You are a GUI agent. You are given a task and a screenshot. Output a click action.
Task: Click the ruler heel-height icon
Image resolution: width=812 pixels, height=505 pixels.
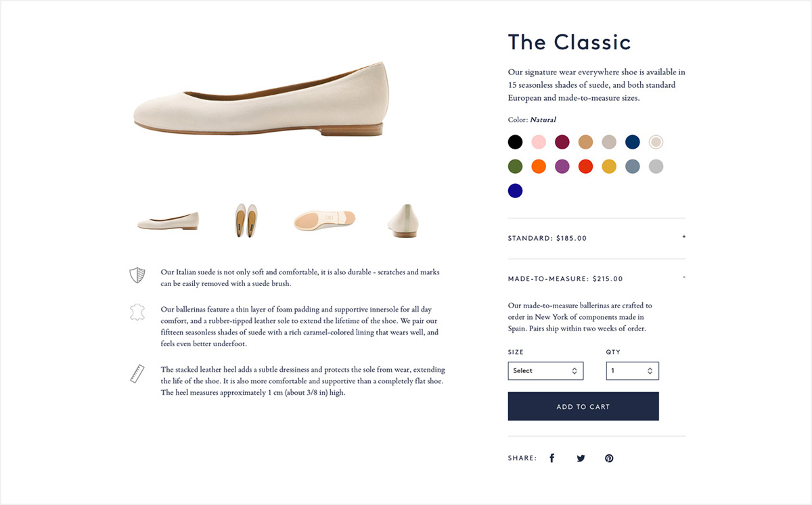tap(137, 374)
